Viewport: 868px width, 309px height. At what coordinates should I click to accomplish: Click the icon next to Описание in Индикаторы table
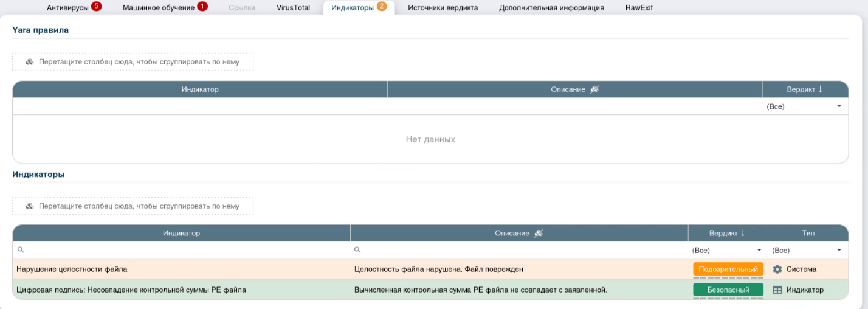[x=538, y=234]
